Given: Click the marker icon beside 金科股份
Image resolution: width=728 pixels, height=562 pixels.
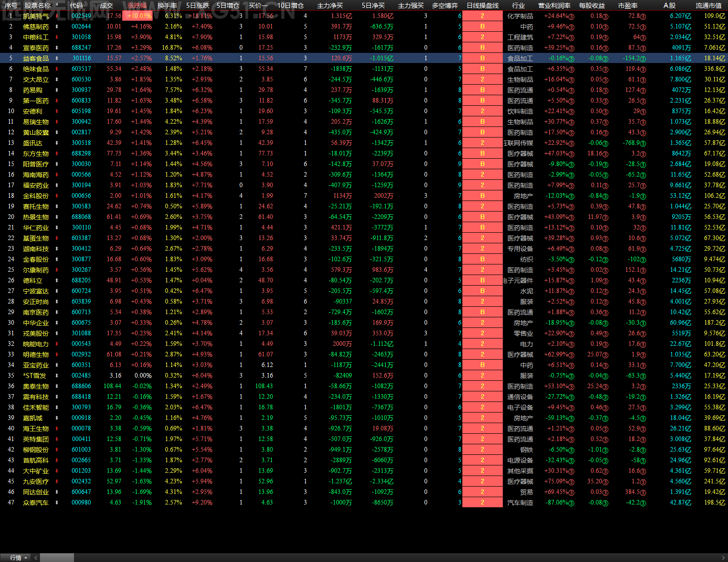Looking at the screenshot, I should coord(57,196).
